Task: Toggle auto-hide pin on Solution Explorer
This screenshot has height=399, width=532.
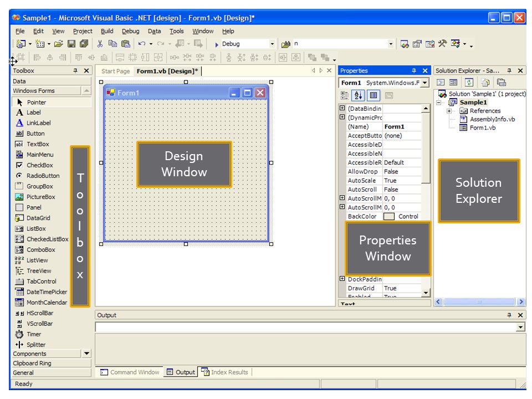Action: click(509, 70)
